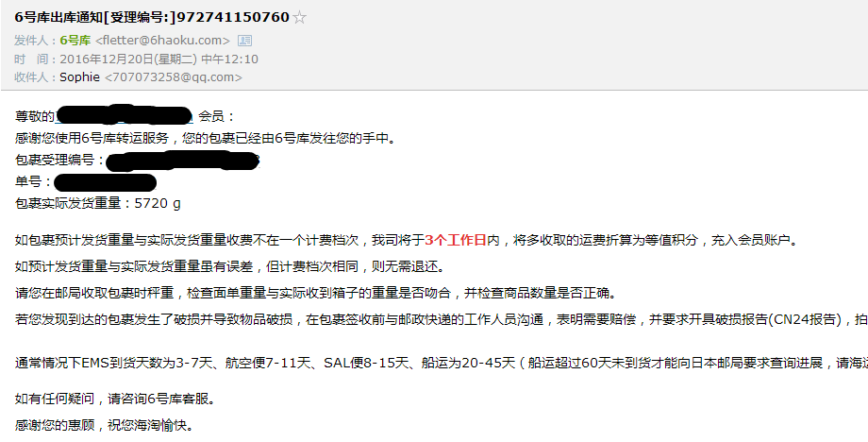Click the blacked-out 单号 value
This screenshot has width=868, height=442.
click(x=105, y=182)
